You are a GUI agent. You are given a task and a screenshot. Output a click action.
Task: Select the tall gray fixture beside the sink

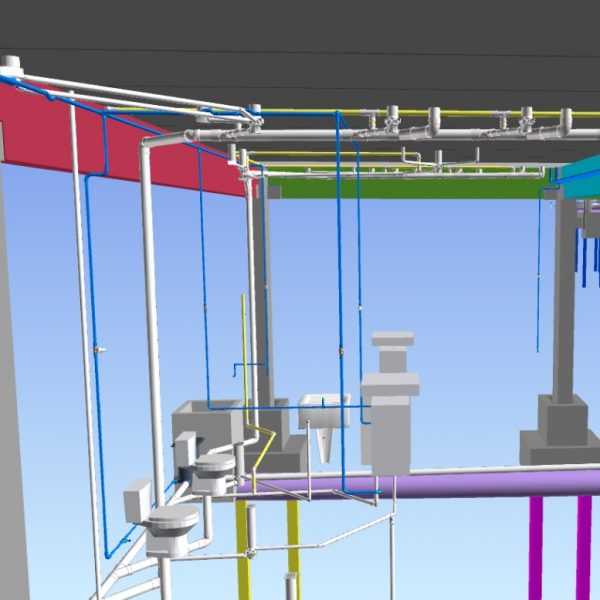tap(390, 410)
